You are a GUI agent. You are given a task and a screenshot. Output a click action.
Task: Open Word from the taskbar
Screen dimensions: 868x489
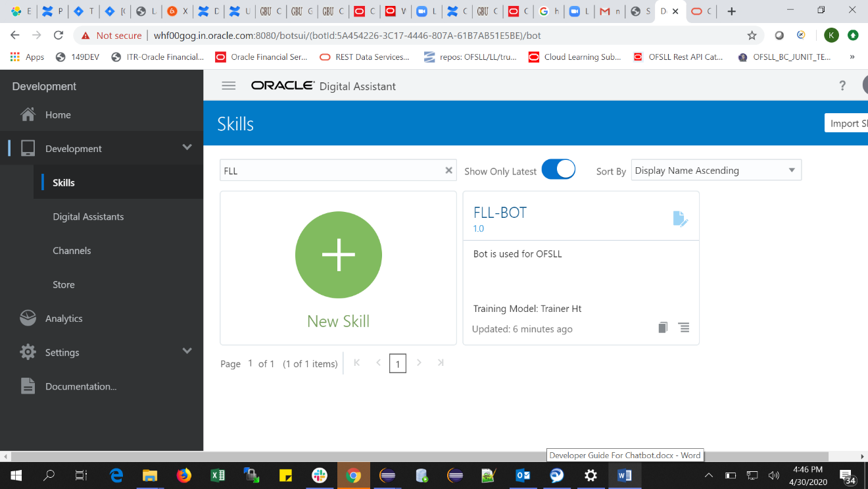(x=625, y=475)
